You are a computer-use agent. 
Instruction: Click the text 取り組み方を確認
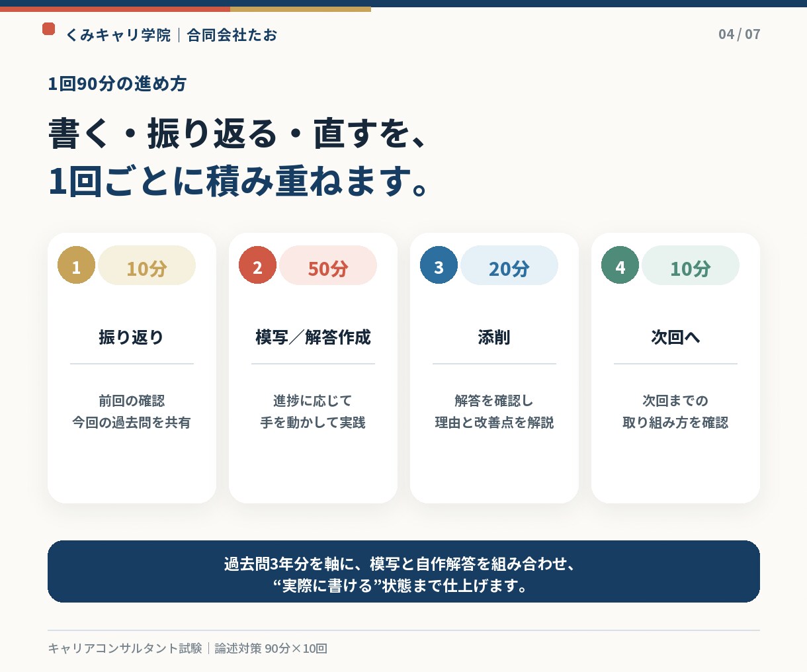click(x=675, y=423)
